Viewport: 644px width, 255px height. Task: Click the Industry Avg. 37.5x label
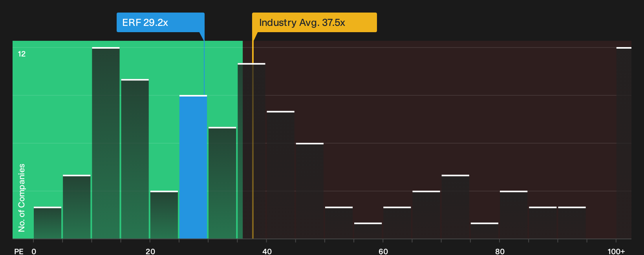pos(314,22)
